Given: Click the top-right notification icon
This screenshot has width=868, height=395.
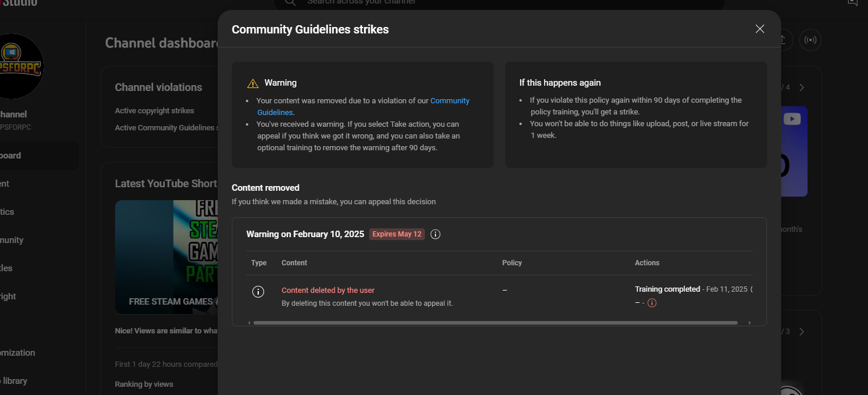Looking at the screenshot, I should [853, 2].
